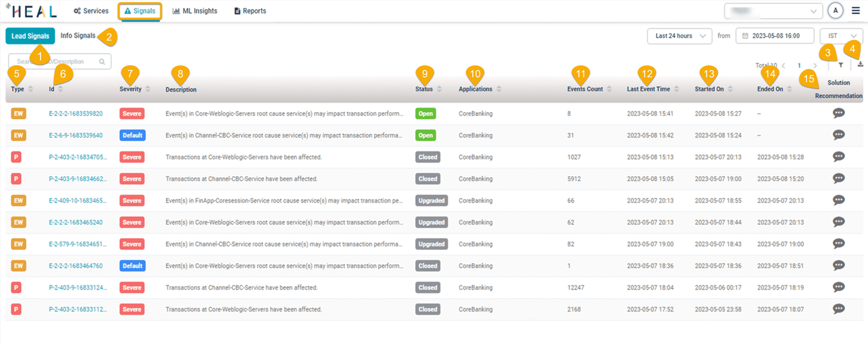
Task: Open the ML Insights menu
Action: pos(195,11)
